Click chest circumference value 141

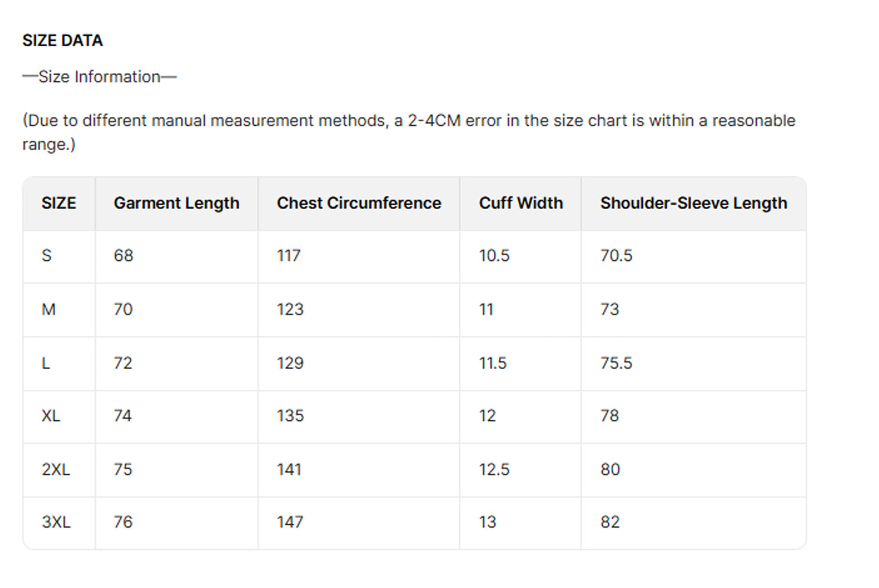pos(289,469)
